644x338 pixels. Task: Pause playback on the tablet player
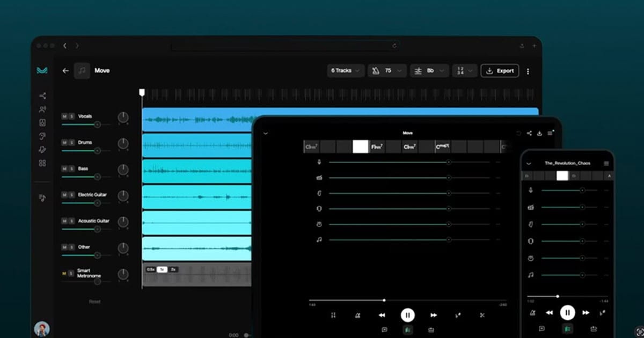click(407, 315)
